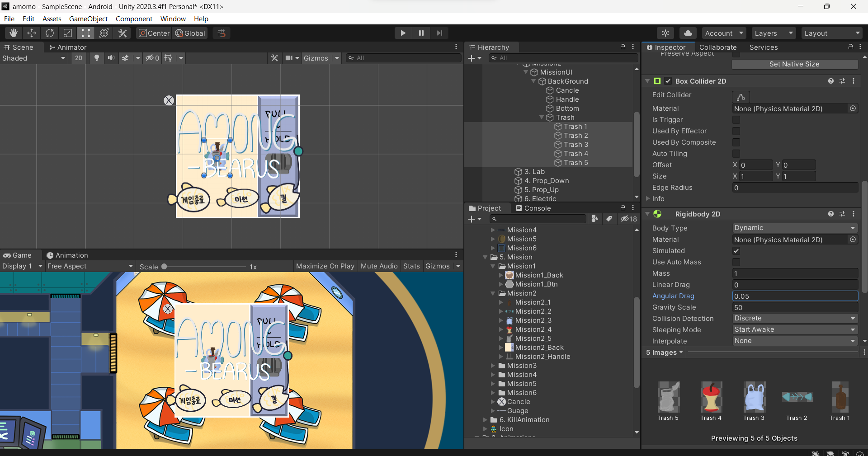This screenshot has height=456, width=868.
Task: Collapse the Mission2 folder
Action: 493,293
